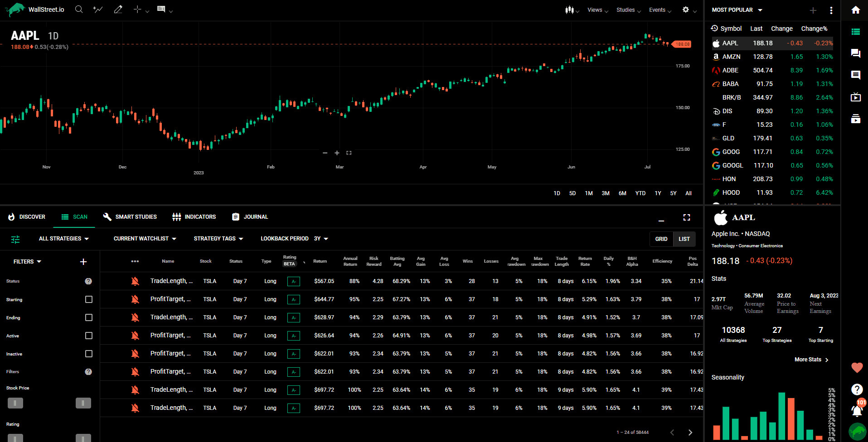This screenshot has width=868, height=442.
Task: Zoom in the chart with plus icon
Action: click(x=337, y=153)
